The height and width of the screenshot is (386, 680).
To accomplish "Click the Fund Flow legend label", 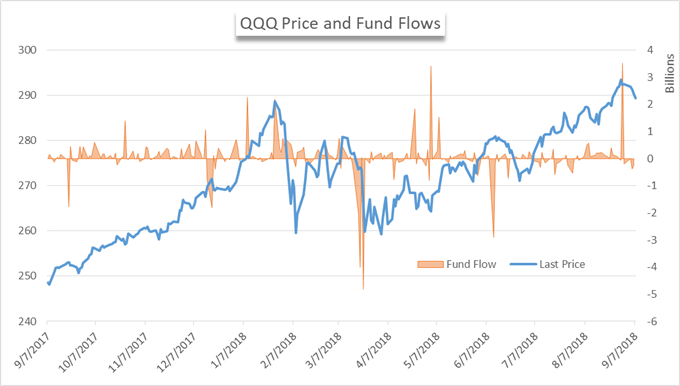I will (x=471, y=264).
